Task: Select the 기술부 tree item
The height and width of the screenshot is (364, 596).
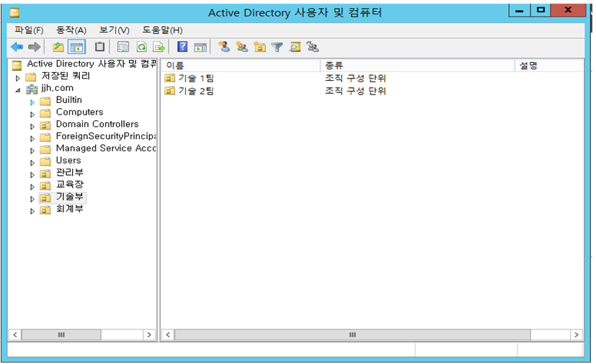Action: pyautogui.click(x=70, y=197)
